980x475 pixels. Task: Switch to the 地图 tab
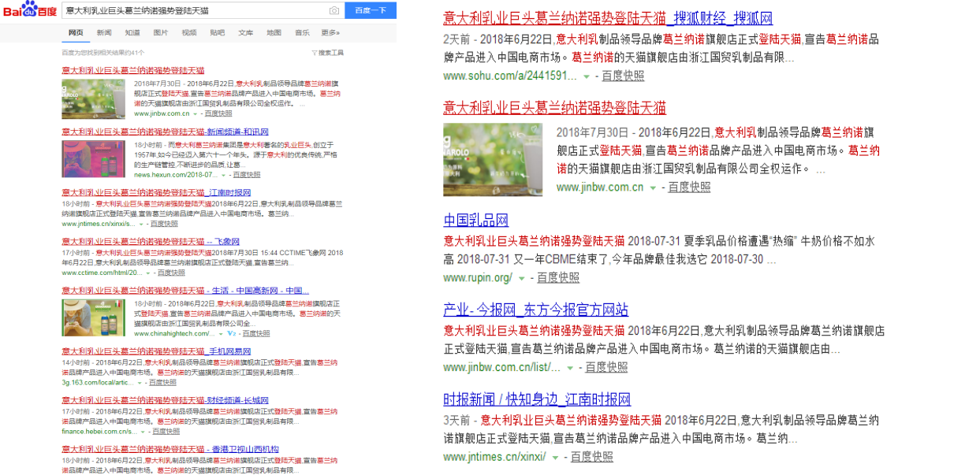[x=274, y=32]
